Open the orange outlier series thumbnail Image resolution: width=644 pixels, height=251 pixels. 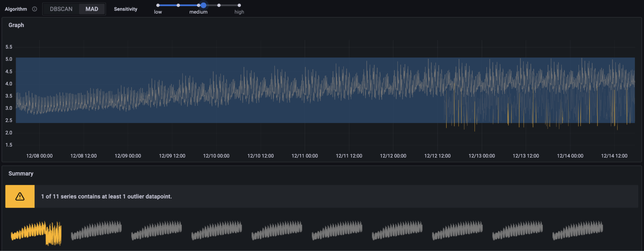point(36,233)
